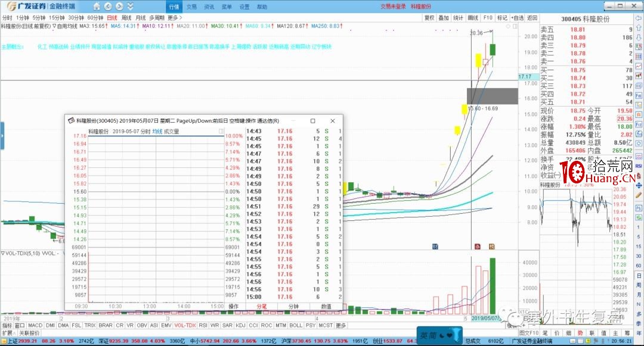The height and width of the screenshot is (346, 644).
Task: Select the 15分钟 period
Action: tap(57, 18)
